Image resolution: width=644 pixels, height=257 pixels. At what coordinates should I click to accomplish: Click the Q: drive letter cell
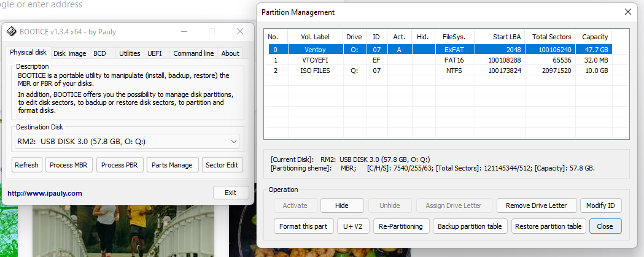click(x=354, y=70)
